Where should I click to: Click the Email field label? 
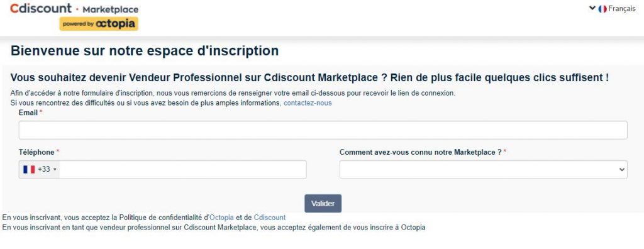tap(28, 113)
